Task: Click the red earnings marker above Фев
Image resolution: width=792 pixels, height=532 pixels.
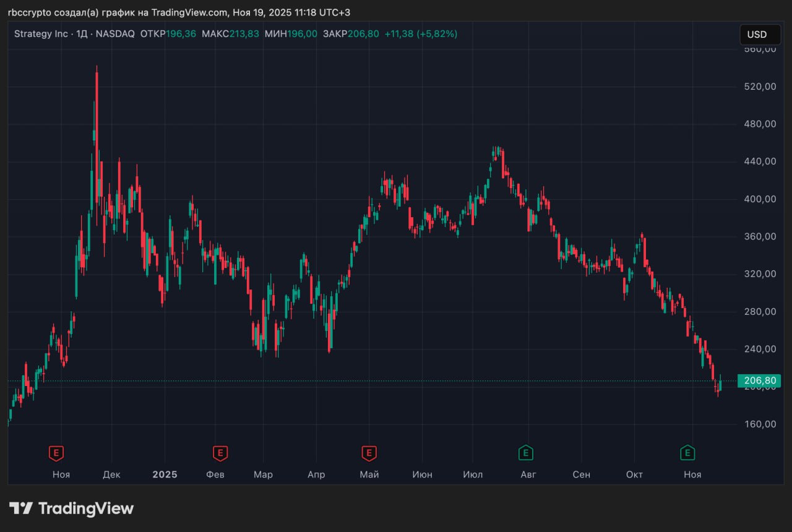Action: click(220, 453)
